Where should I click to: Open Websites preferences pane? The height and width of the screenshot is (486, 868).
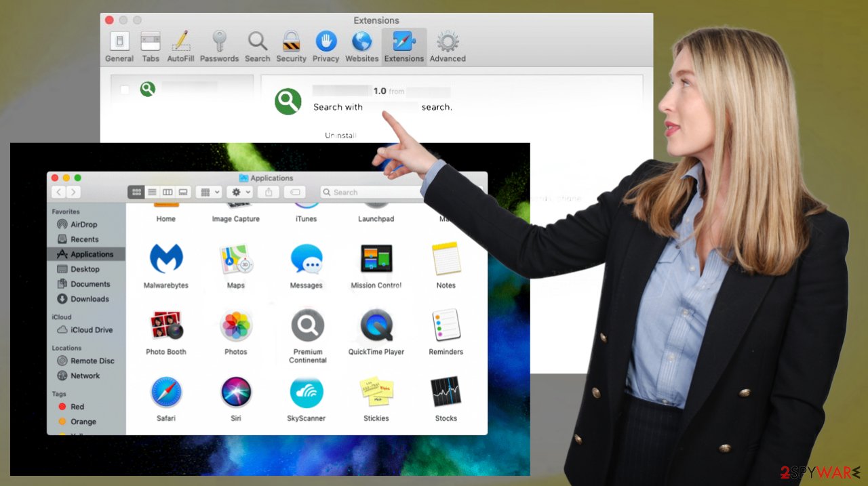361,47
